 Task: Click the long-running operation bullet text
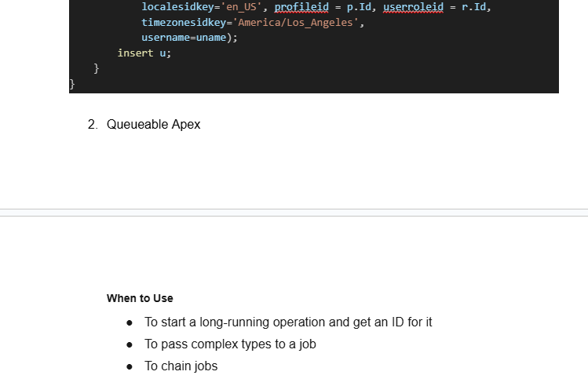coord(288,322)
